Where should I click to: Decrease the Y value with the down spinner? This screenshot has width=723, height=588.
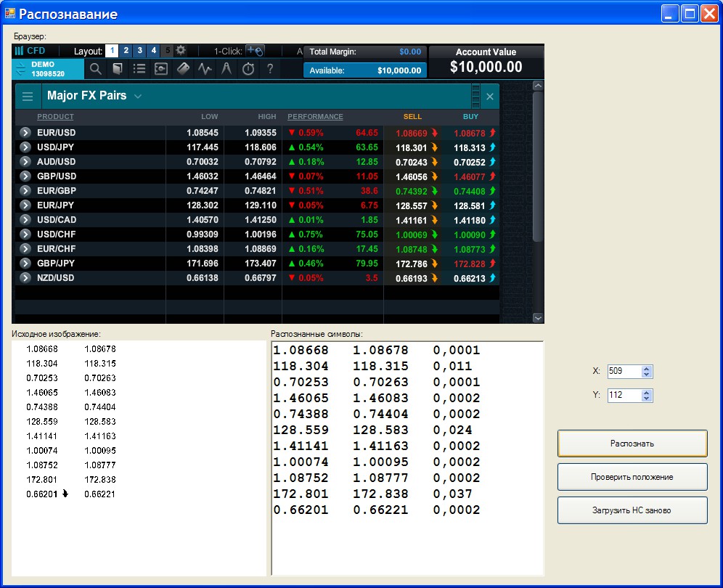pos(647,399)
